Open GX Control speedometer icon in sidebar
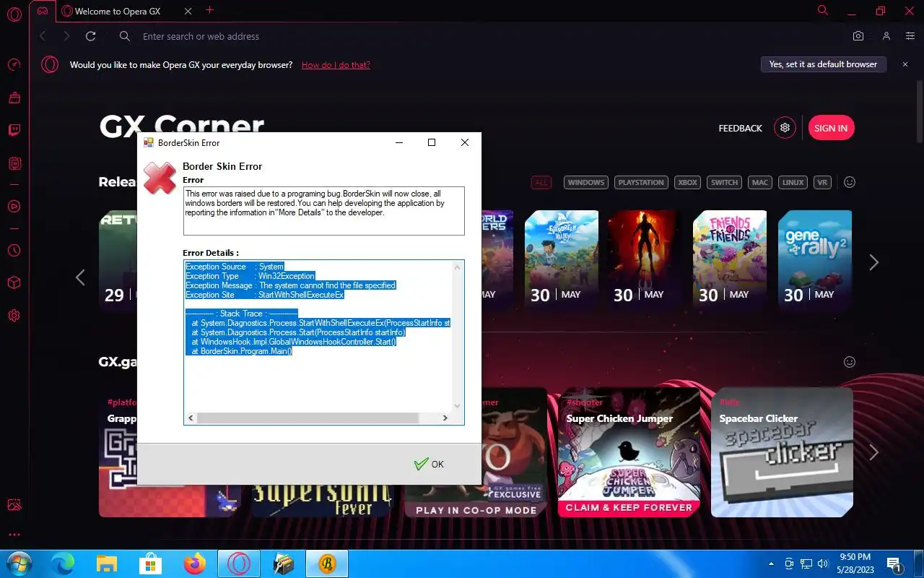Screen dimensions: 924x578 point(14,65)
